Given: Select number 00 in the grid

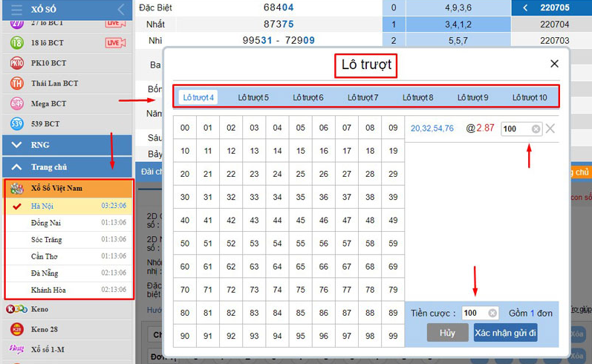Looking at the screenshot, I should [185, 128].
